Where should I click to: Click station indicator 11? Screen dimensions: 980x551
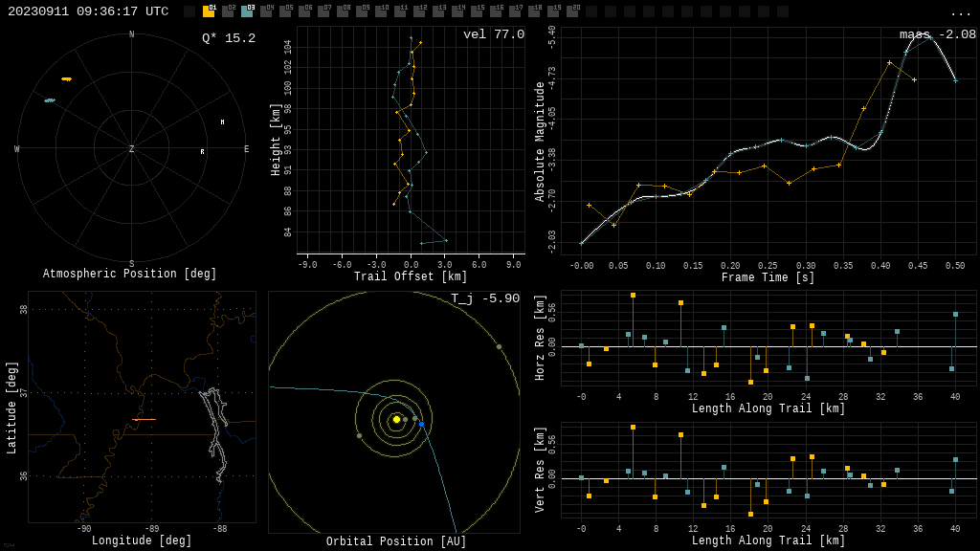tap(400, 11)
